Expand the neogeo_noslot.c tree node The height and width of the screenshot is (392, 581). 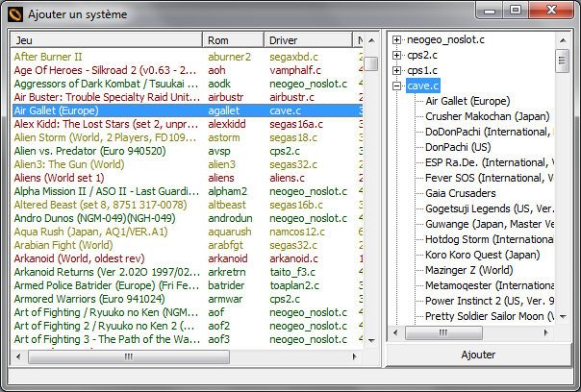396,39
